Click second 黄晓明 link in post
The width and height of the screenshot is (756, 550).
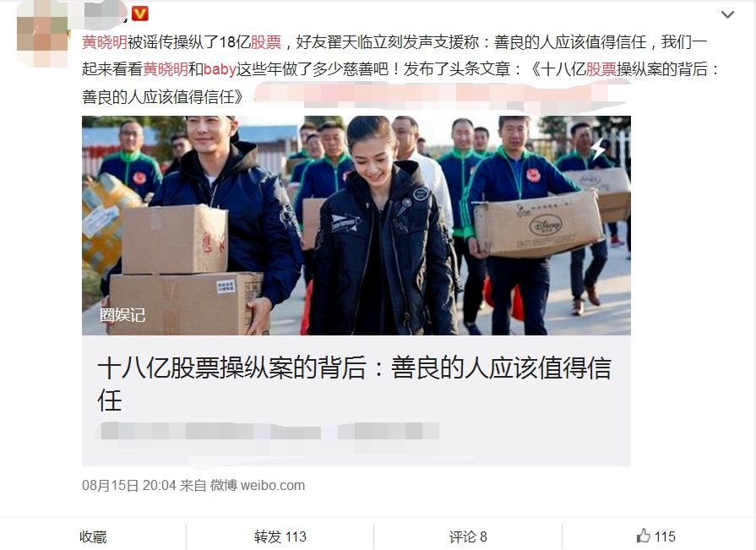tap(166, 69)
